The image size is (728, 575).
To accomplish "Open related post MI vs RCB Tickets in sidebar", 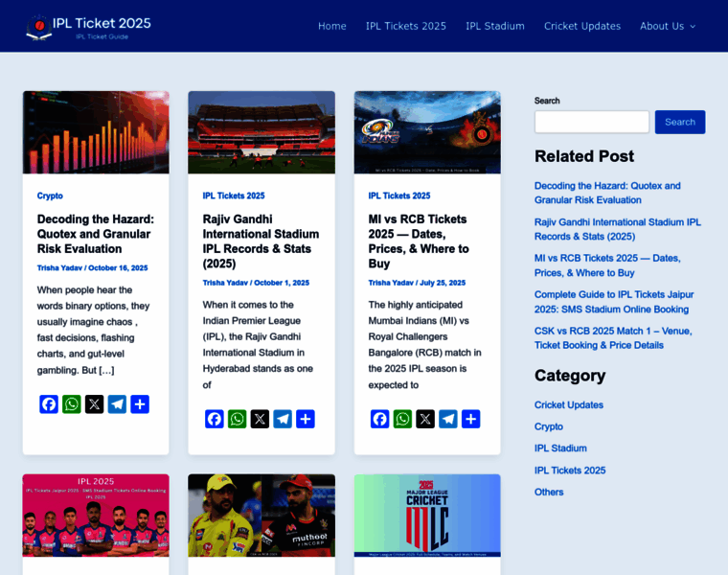I will click(607, 265).
